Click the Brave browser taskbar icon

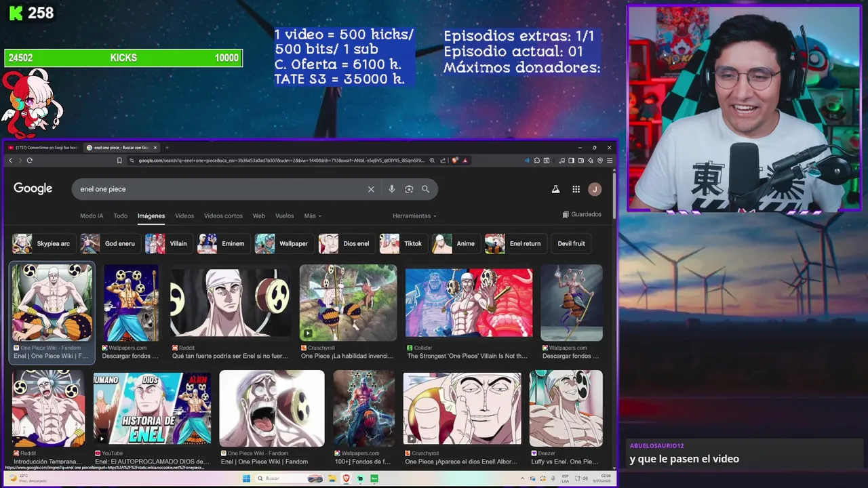click(346, 479)
